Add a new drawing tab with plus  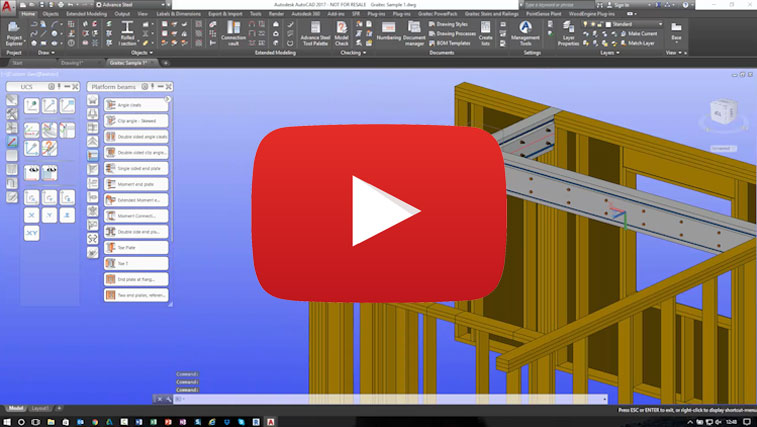pos(165,63)
